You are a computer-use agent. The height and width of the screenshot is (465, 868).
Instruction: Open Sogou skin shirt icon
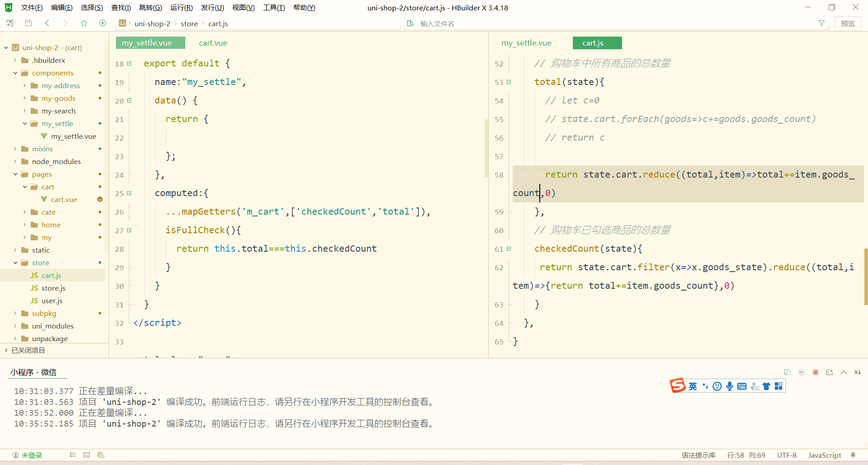766,386
